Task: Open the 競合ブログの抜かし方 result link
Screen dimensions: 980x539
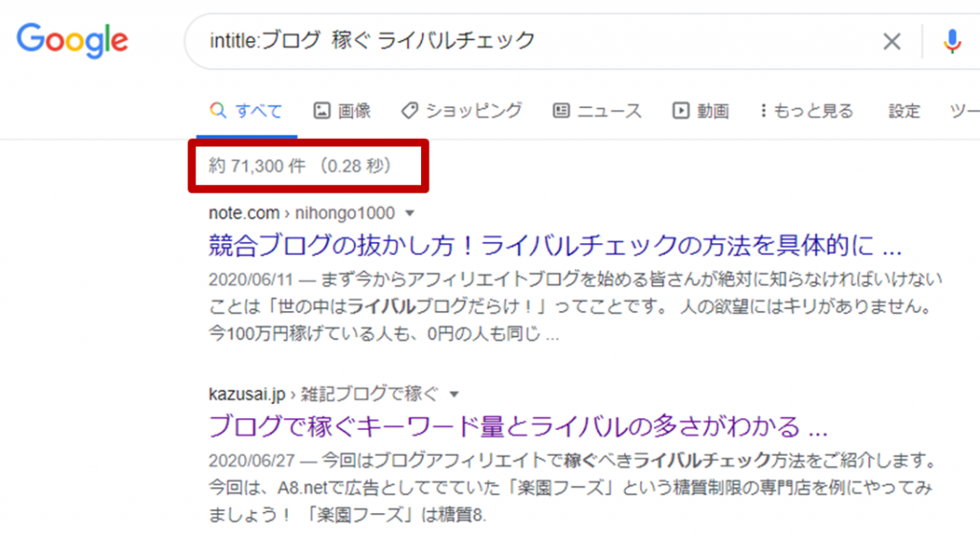Action: click(x=555, y=246)
